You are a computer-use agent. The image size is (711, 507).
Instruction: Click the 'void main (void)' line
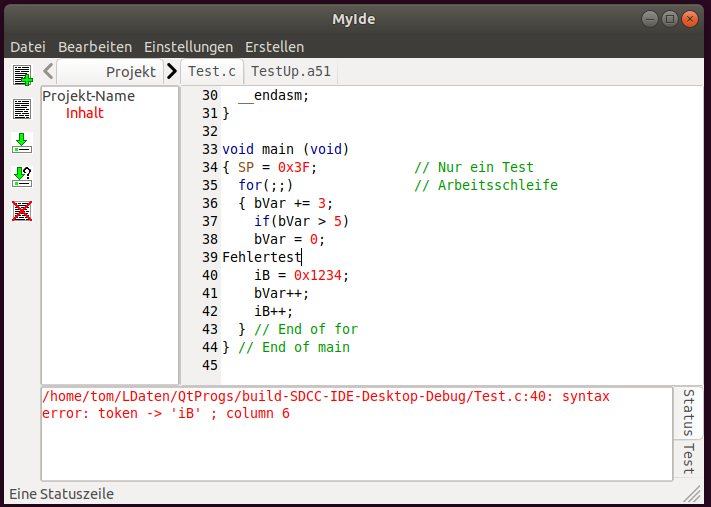point(285,149)
